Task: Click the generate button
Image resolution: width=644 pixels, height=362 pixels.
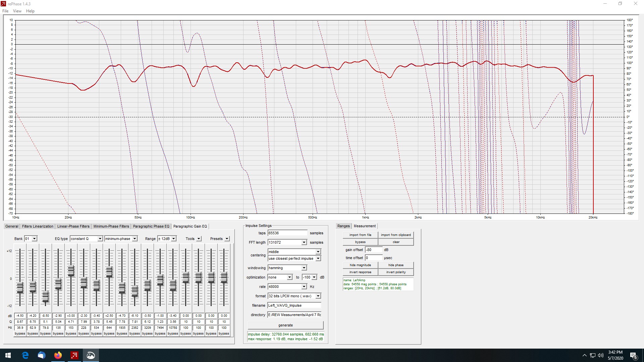Action: pyautogui.click(x=286, y=325)
